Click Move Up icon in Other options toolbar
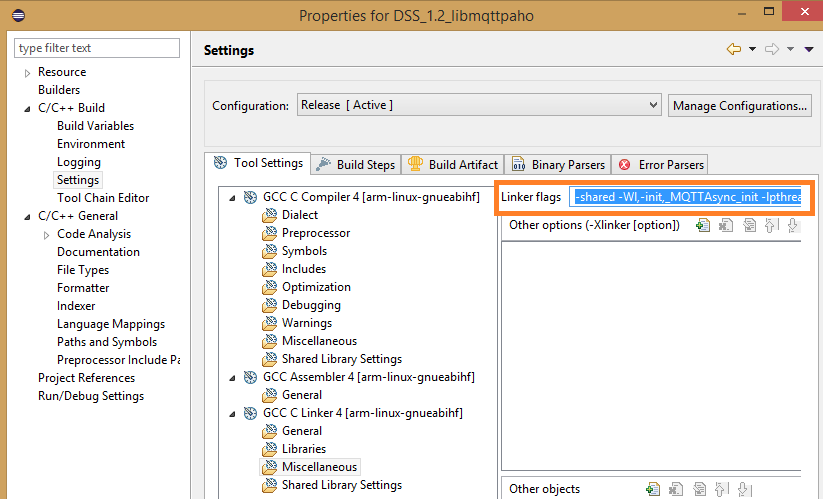This screenshot has width=823, height=499. pyautogui.click(x=771, y=225)
